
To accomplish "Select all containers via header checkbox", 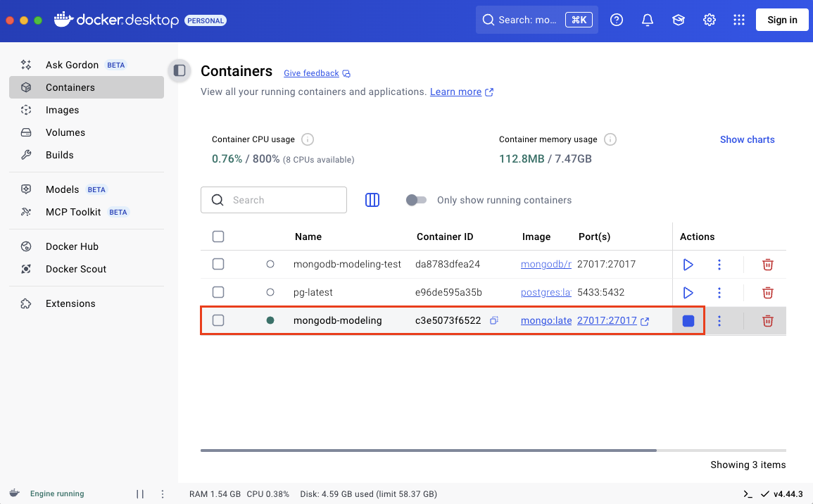I will [218, 237].
